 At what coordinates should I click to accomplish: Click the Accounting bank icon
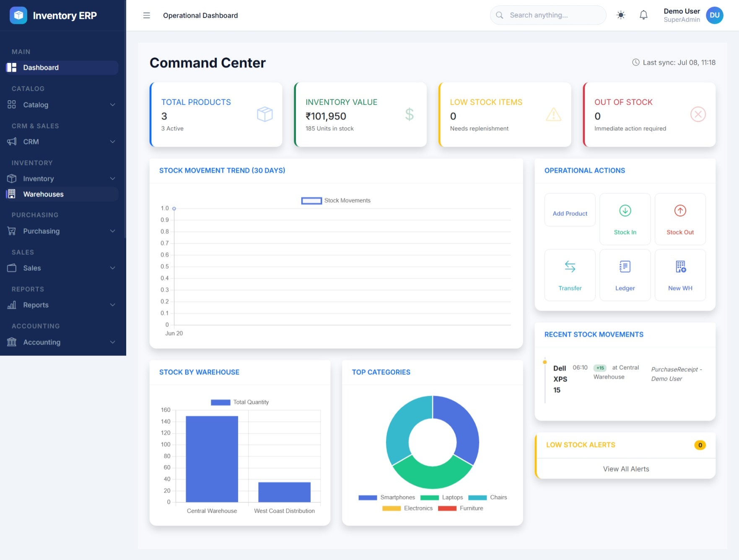pos(12,342)
